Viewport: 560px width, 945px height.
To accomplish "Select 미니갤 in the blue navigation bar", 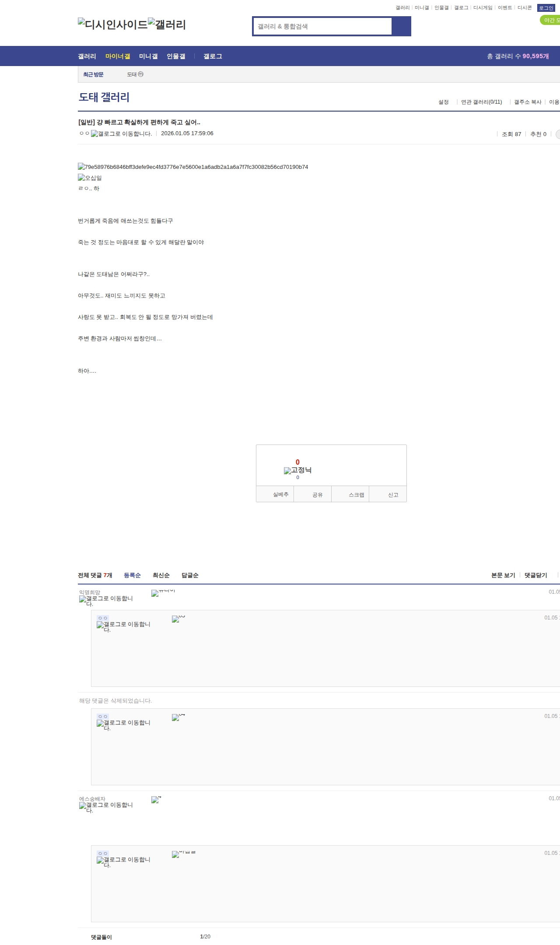I will (x=148, y=56).
